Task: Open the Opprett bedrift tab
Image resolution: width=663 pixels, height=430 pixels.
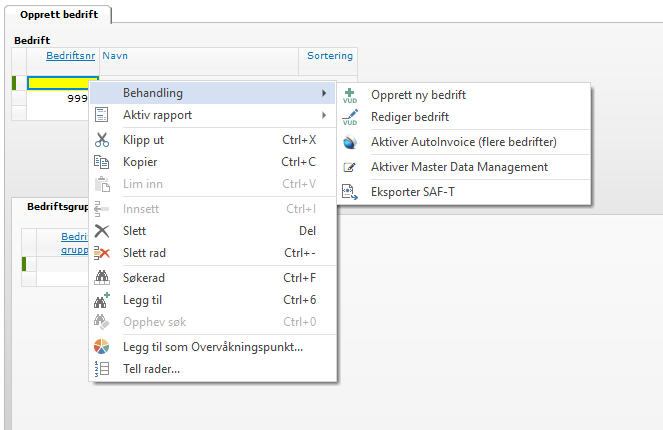Action: point(59,14)
